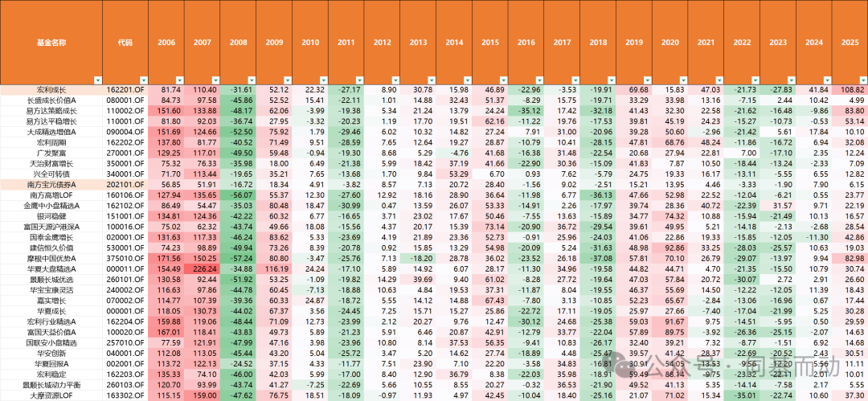Expand the 2006 column filter dropdown

179,79
